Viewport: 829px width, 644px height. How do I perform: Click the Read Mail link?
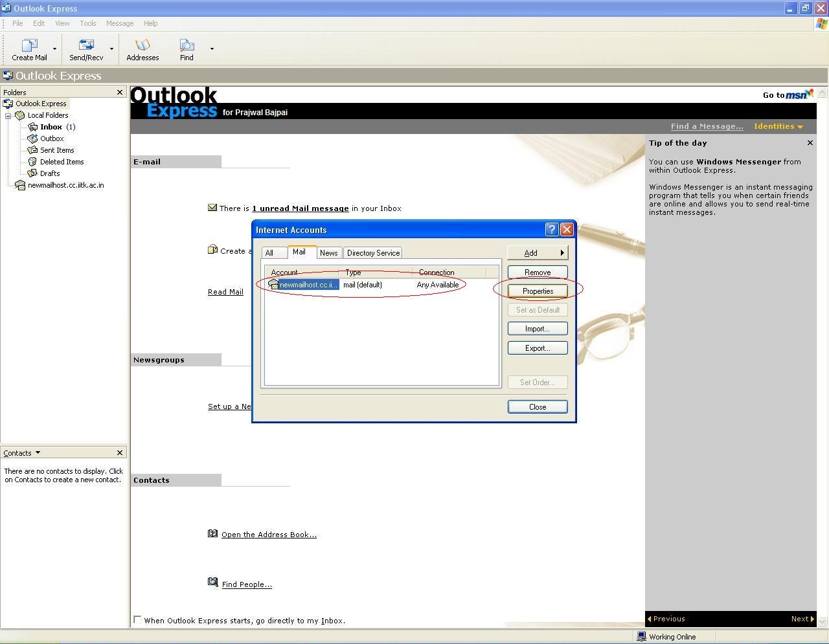click(x=225, y=292)
